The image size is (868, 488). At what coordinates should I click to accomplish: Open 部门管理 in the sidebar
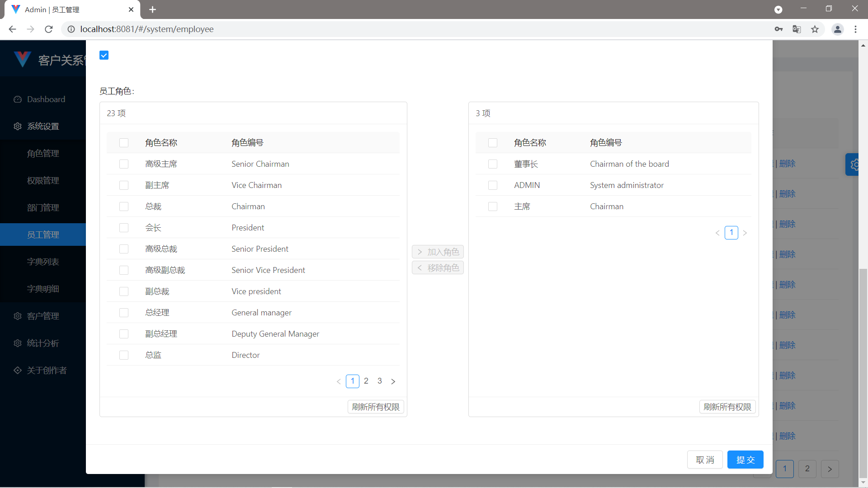pyautogui.click(x=43, y=208)
